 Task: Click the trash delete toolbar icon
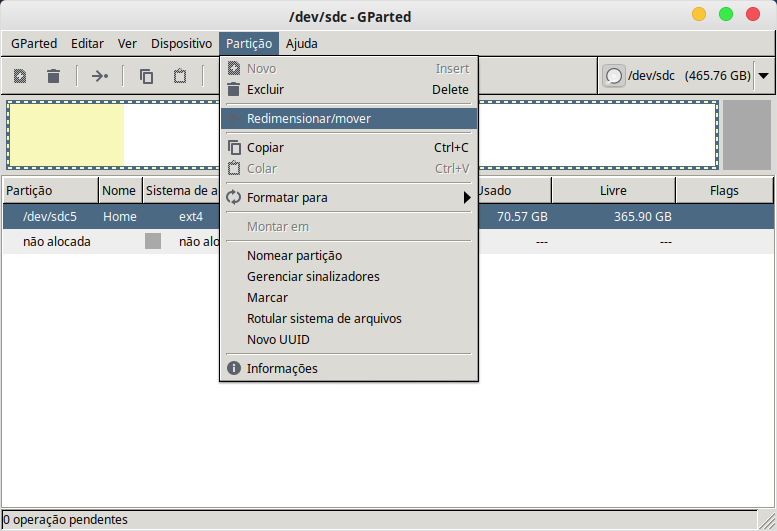(53, 76)
